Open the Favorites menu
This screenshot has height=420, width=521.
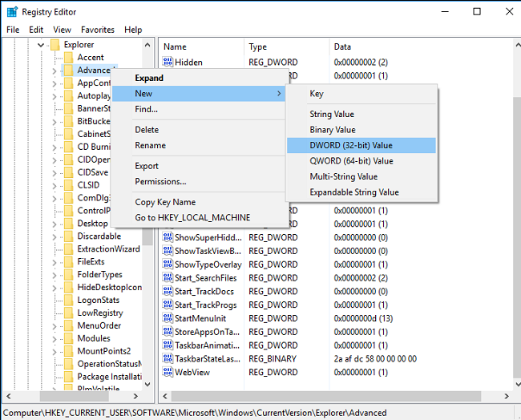97,30
